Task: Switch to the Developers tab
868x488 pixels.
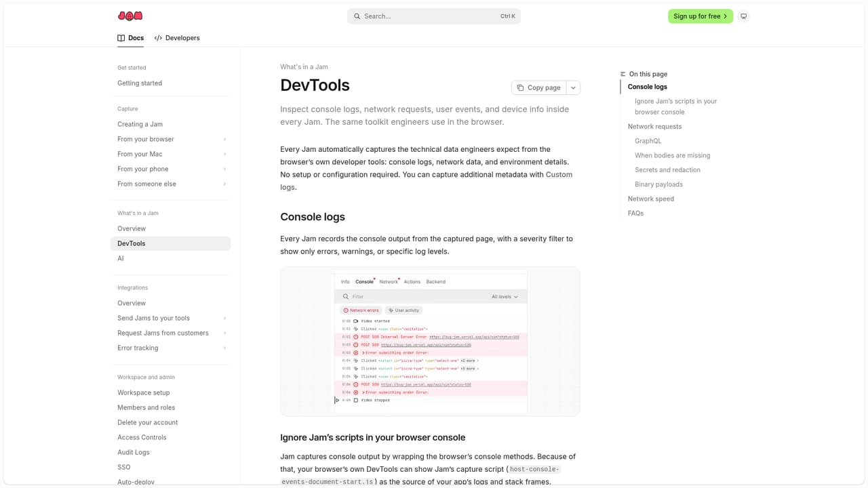Action: [x=177, y=38]
